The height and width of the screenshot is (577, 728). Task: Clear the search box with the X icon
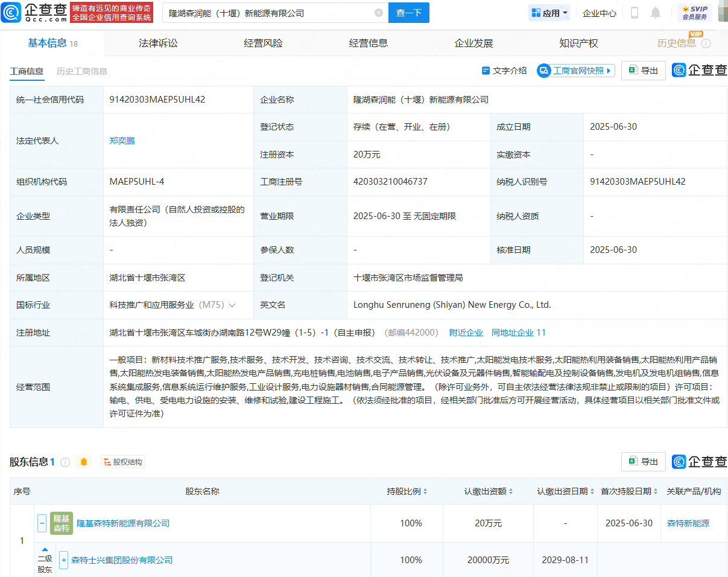378,13
